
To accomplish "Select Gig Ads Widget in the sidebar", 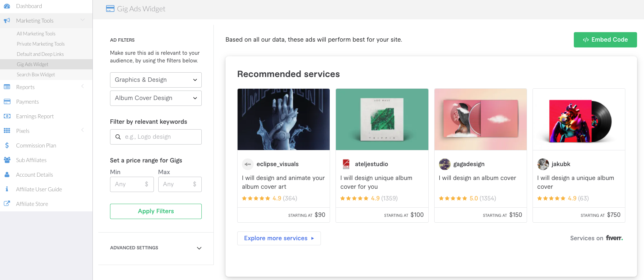I will click(x=33, y=64).
